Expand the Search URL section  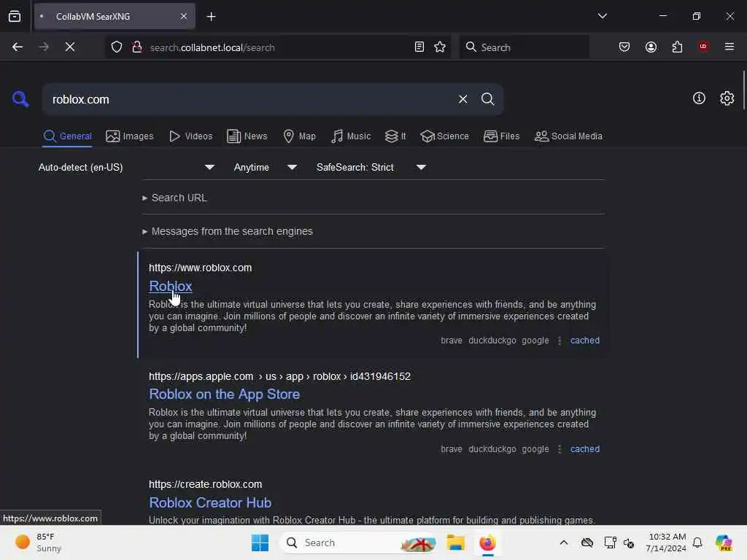(174, 198)
